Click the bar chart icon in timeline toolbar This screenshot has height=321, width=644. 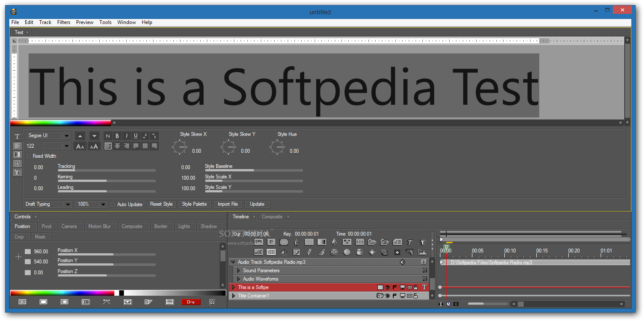click(259, 252)
